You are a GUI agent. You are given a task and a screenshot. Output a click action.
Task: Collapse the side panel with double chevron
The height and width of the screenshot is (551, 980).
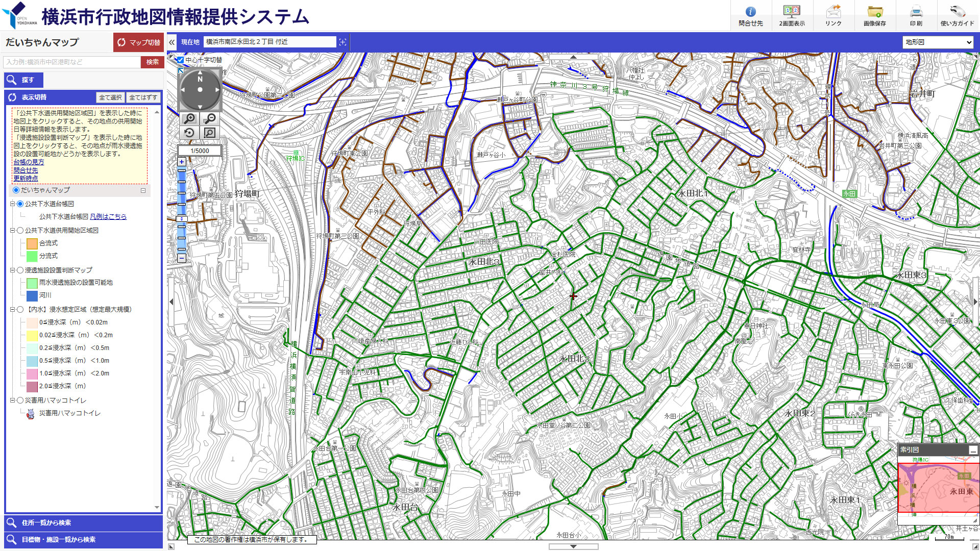[172, 42]
